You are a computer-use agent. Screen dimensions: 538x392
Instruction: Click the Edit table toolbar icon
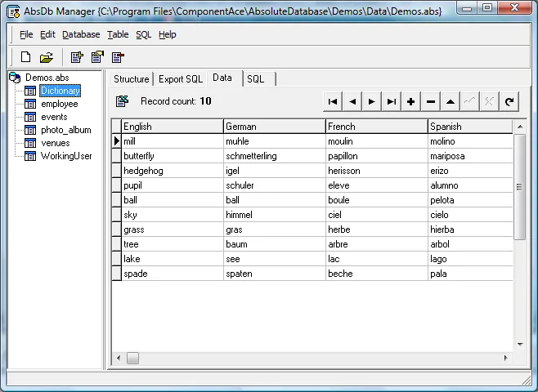pos(97,57)
